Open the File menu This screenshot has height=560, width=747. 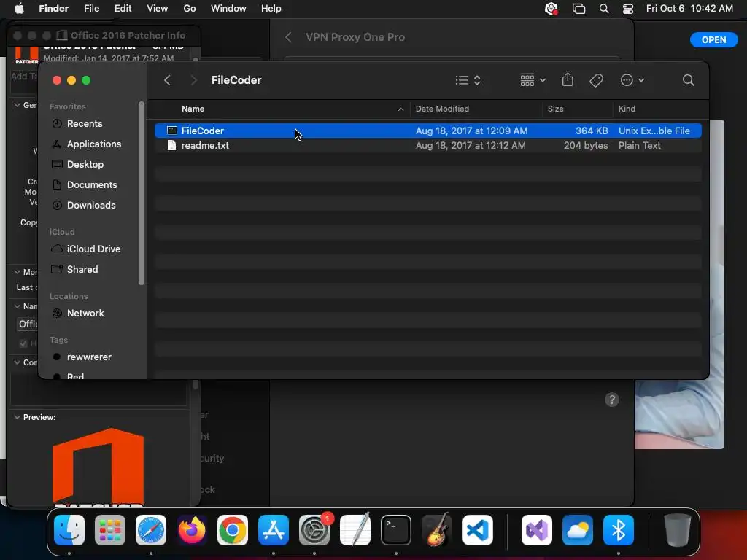point(91,9)
